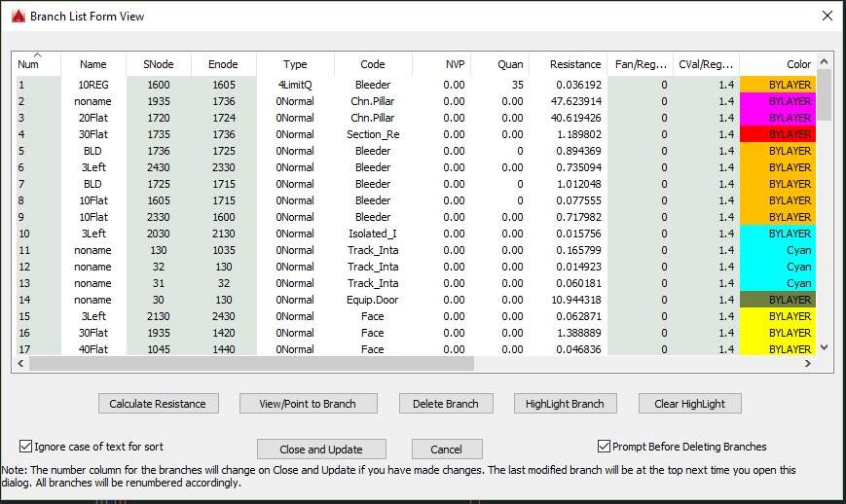846x504 pixels.
Task: Sort table by Enode column header
Action: point(223,64)
